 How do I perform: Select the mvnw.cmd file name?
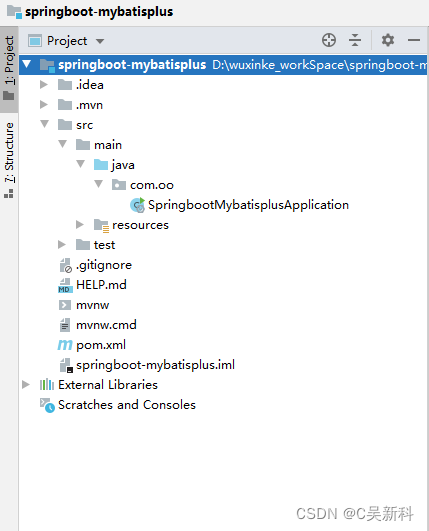[106, 325]
